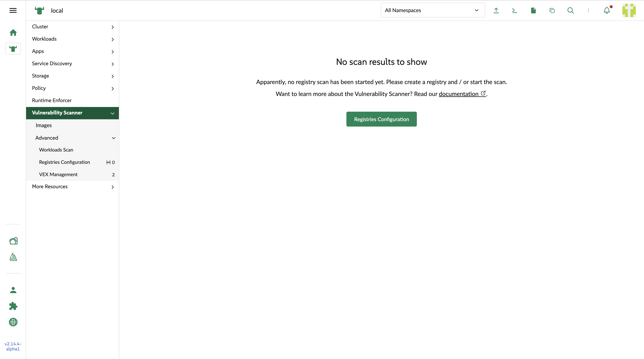The height and width of the screenshot is (359, 644).
Task: Click the Rancher bull logo in header
Action: click(40, 10)
